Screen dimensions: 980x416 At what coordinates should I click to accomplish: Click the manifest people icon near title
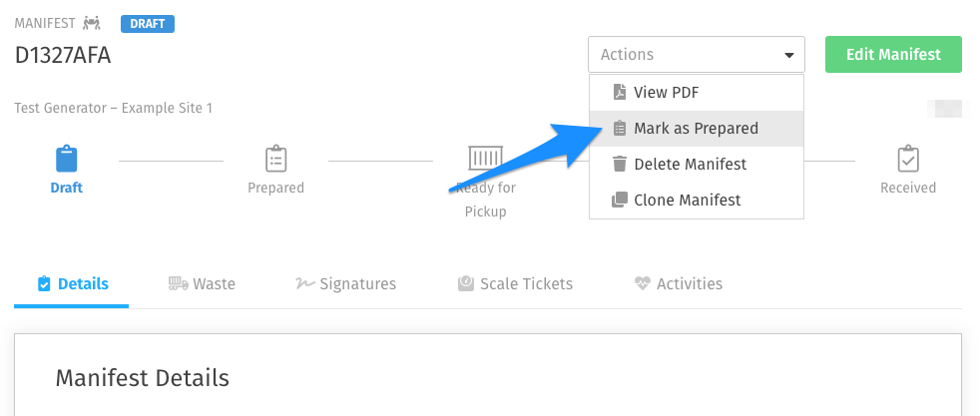(92, 24)
